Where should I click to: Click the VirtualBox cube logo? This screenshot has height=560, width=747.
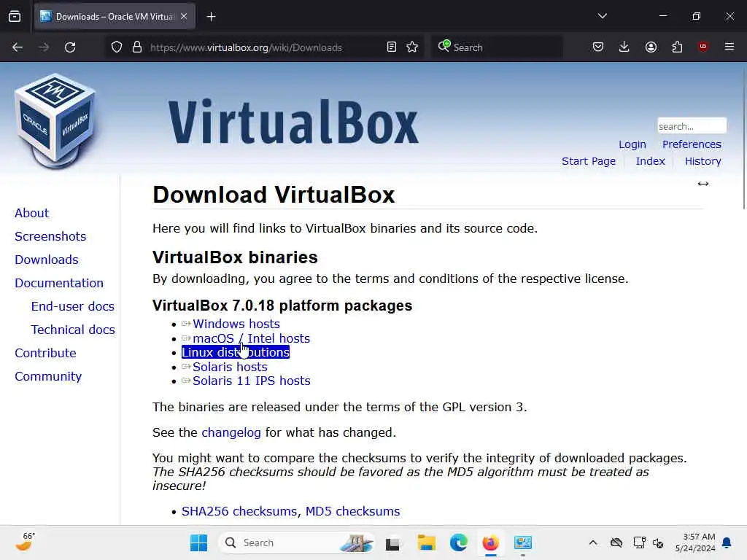(x=55, y=122)
